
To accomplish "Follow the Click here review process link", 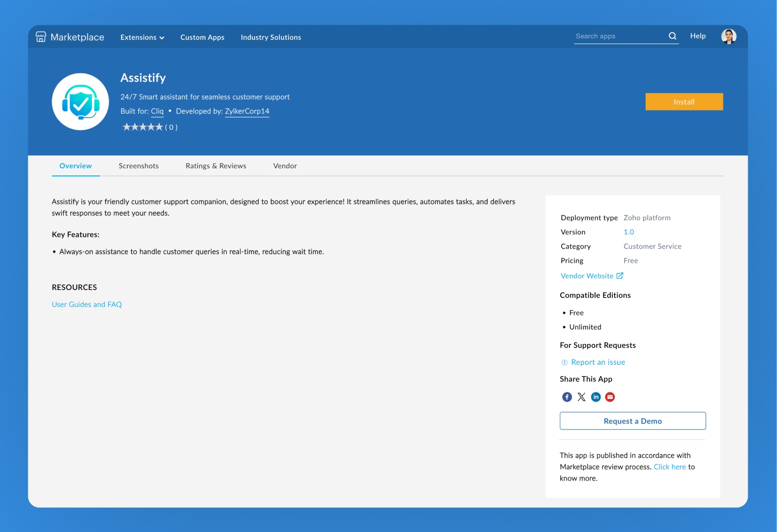I will (x=670, y=467).
